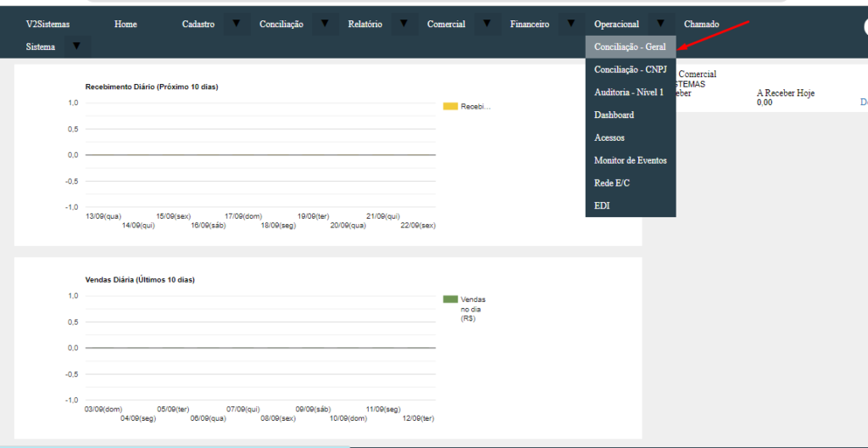Collapse the Operacional dropdown arrow
The image size is (868, 448).
(x=660, y=24)
